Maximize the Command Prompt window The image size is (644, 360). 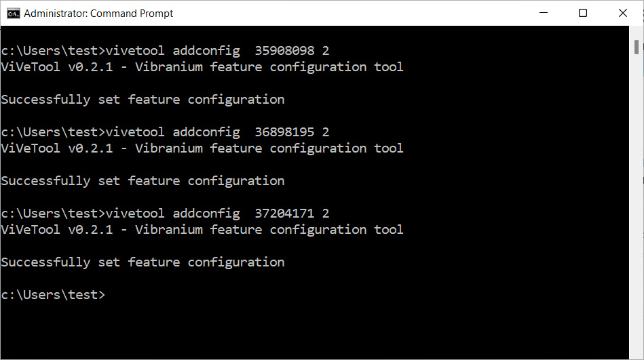click(x=583, y=13)
